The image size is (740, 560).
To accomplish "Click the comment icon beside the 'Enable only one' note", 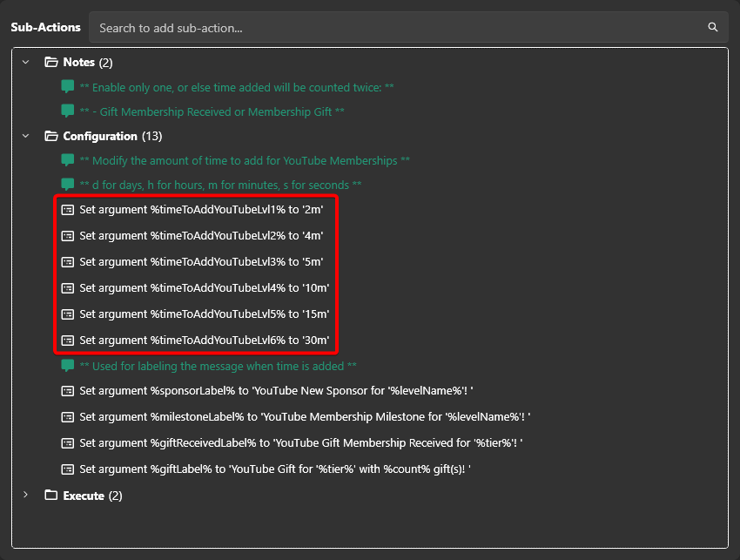I will [x=67, y=88].
